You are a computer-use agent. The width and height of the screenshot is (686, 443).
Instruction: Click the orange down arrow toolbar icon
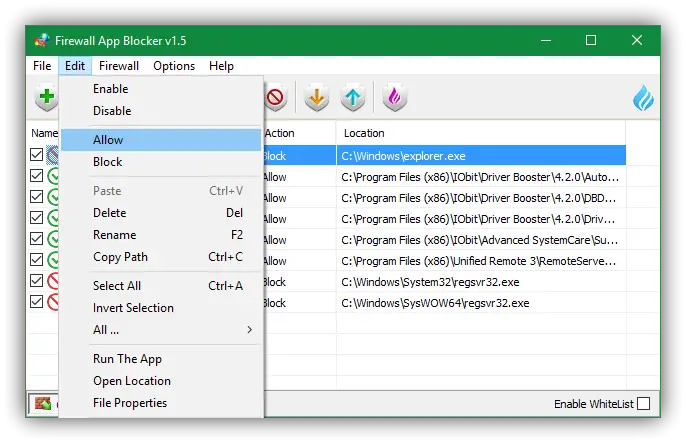click(317, 97)
